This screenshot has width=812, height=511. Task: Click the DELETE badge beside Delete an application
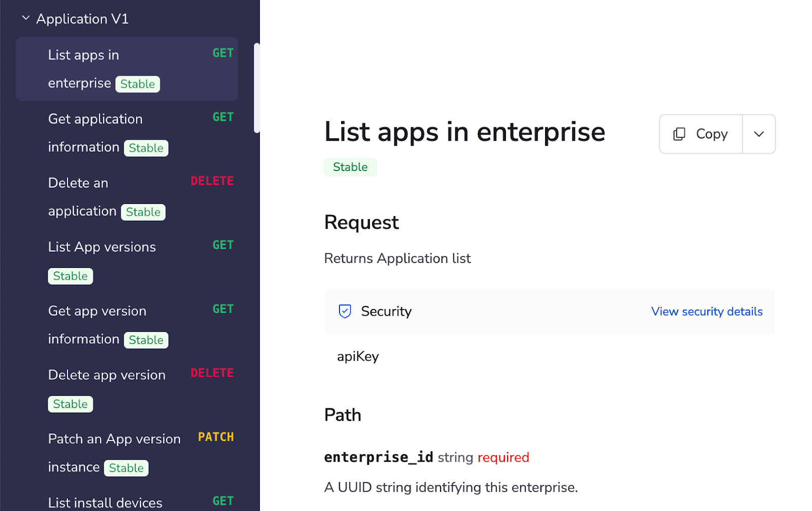(212, 181)
